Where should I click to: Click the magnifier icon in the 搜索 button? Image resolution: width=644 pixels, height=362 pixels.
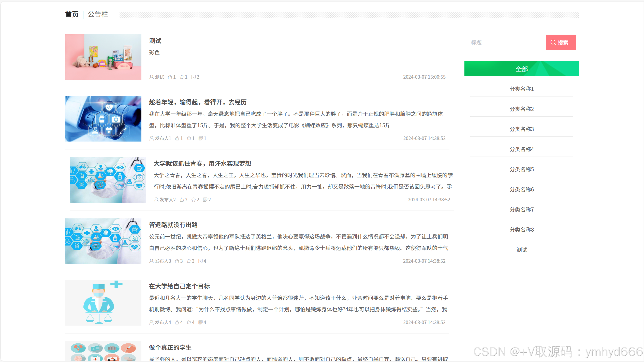click(x=553, y=42)
